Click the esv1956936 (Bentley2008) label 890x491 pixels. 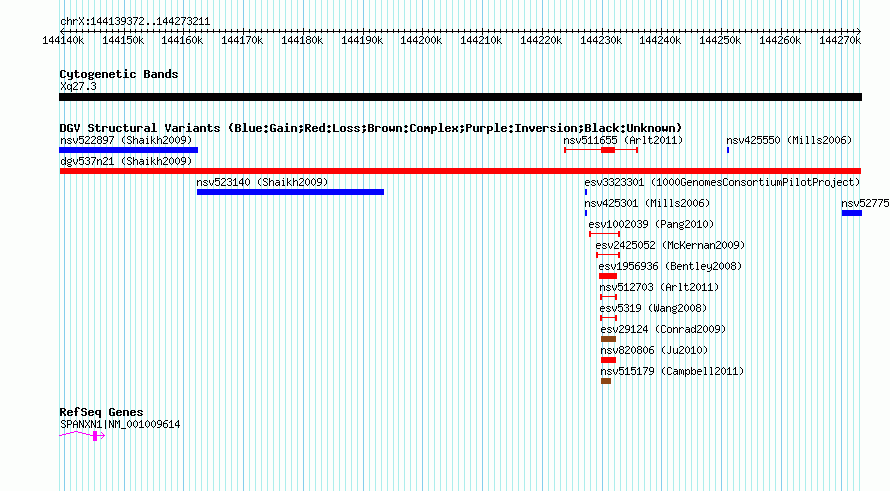pos(670,266)
